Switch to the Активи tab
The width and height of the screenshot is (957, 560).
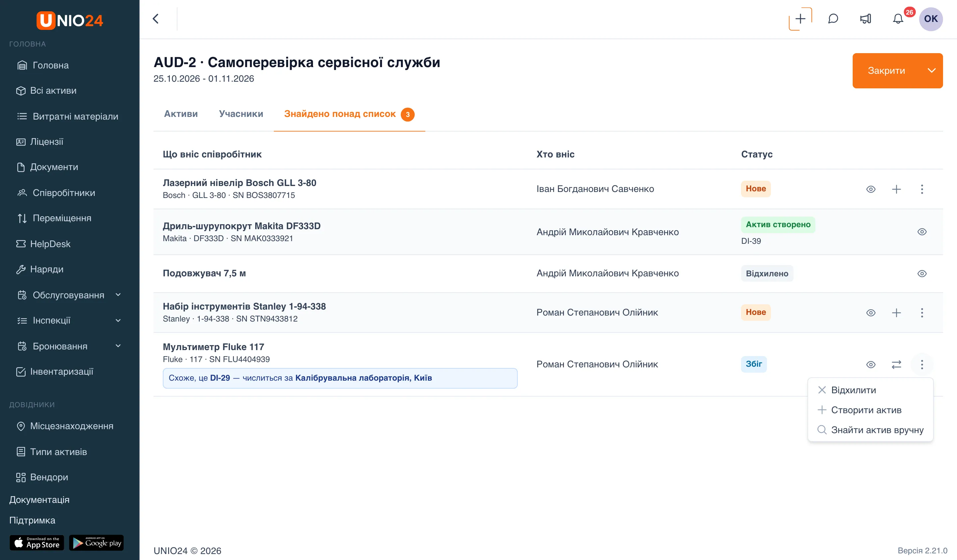point(181,114)
